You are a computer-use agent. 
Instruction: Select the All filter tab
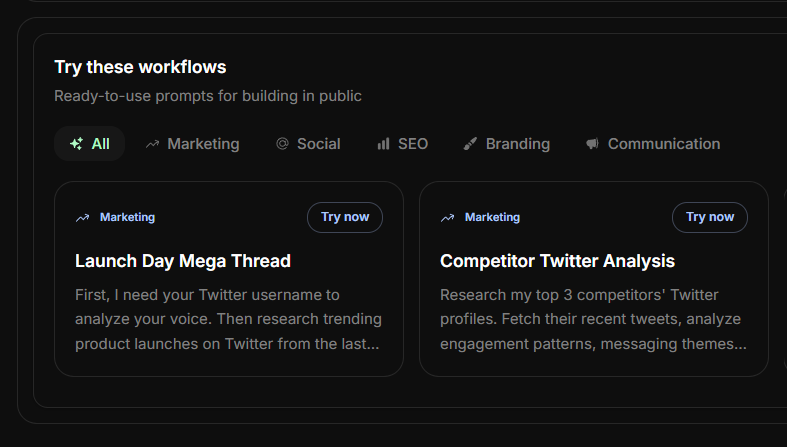[89, 144]
